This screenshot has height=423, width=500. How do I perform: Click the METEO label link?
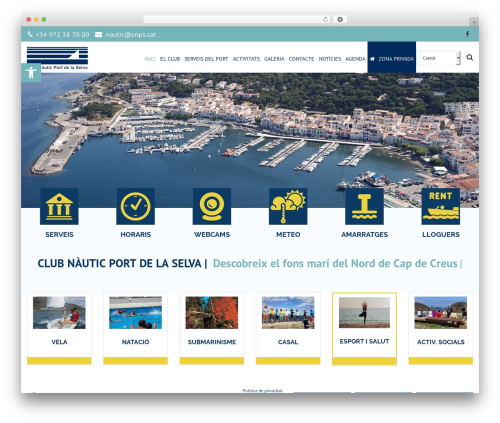[x=288, y=234]
